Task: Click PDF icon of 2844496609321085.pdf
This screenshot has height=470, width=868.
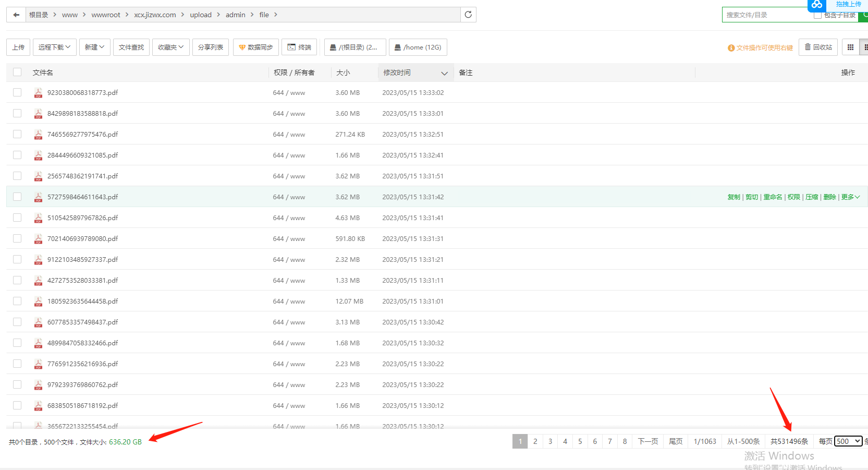Action: pos(38,155)
